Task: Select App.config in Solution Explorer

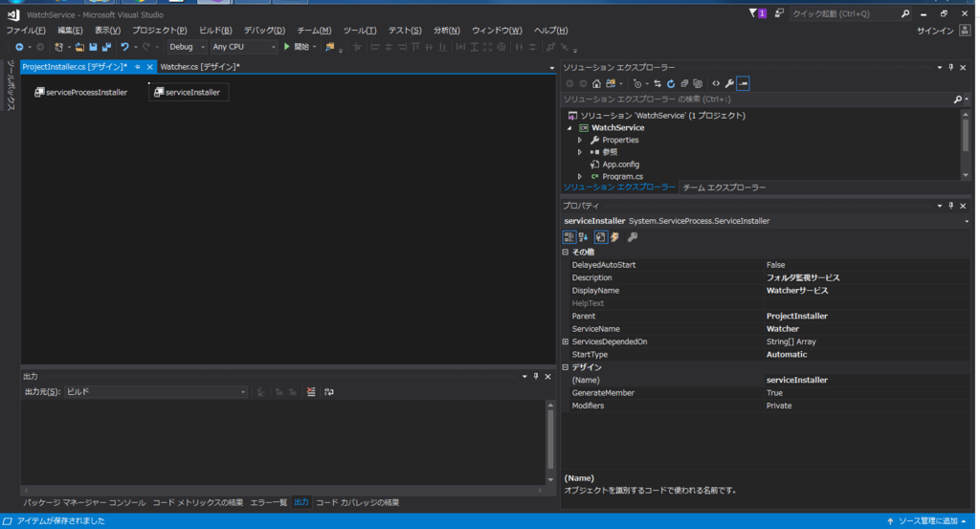Action: point(620,165)
